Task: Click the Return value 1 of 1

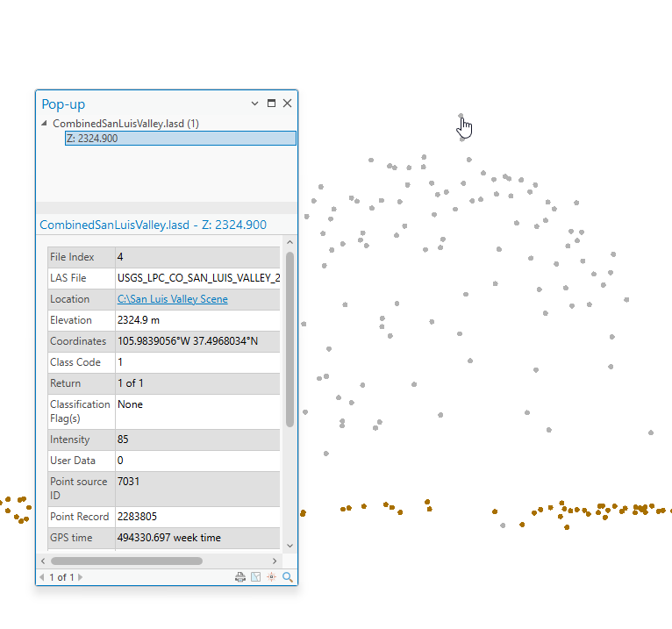Action: [x=131, y=383]
